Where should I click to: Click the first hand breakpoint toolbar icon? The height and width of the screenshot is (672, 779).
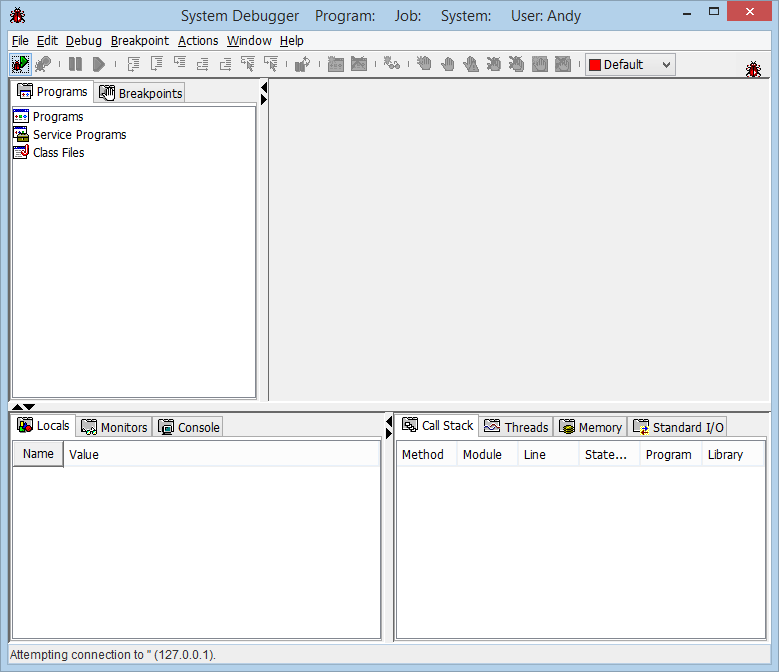tap(424, 64)
